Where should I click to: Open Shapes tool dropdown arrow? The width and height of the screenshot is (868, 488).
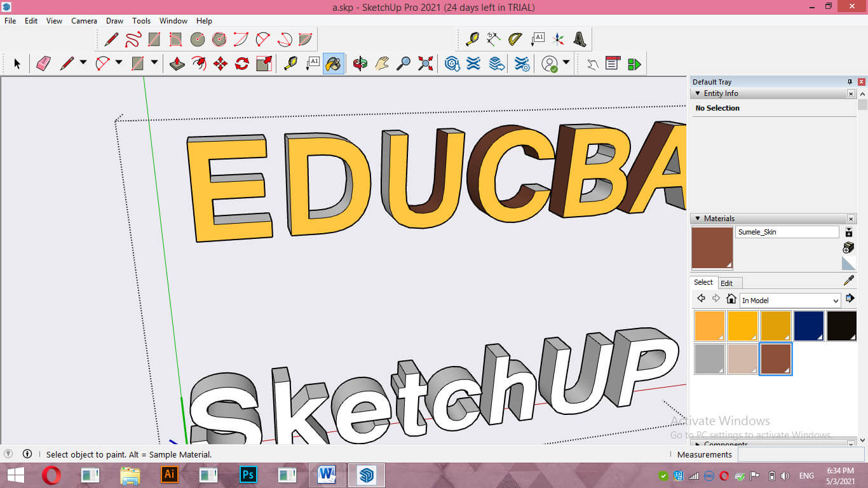[154, 63]
